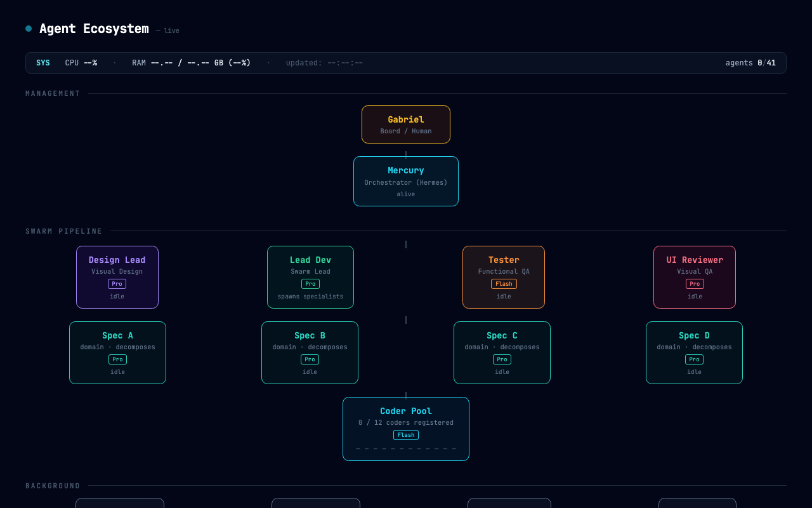Click the MANAGEMENT section label

(x=53, y=94)
